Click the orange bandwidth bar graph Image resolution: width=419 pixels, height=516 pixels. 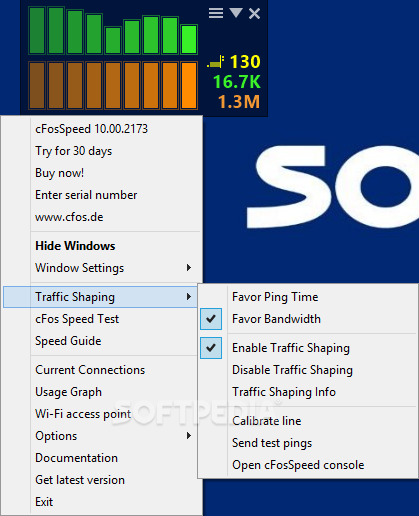tap(113, 86)
